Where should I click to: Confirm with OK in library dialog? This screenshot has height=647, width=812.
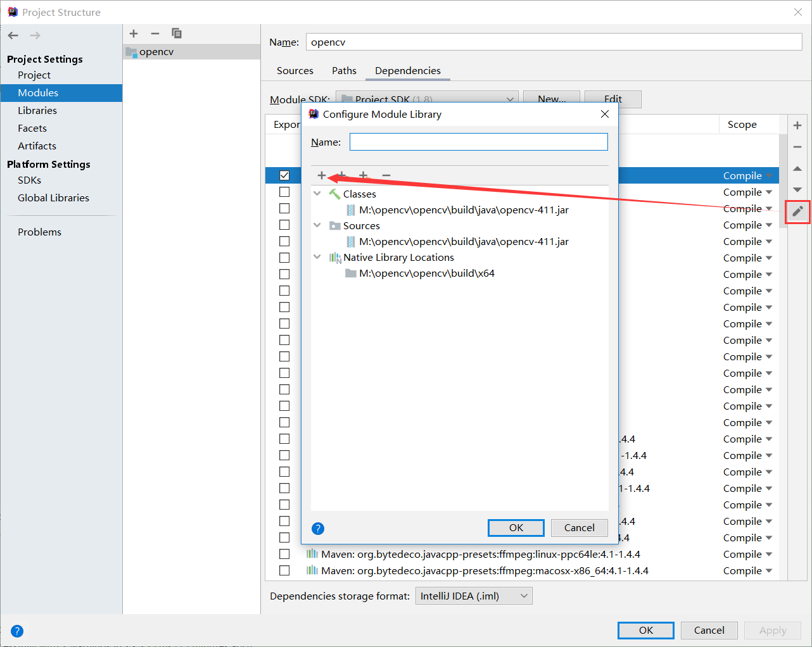(x=516, y=528)
